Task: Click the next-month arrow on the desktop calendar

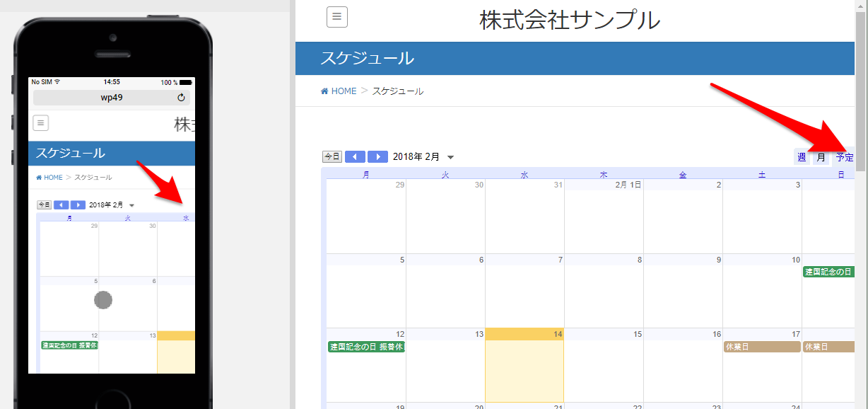Action: click(x=377, y=156)
